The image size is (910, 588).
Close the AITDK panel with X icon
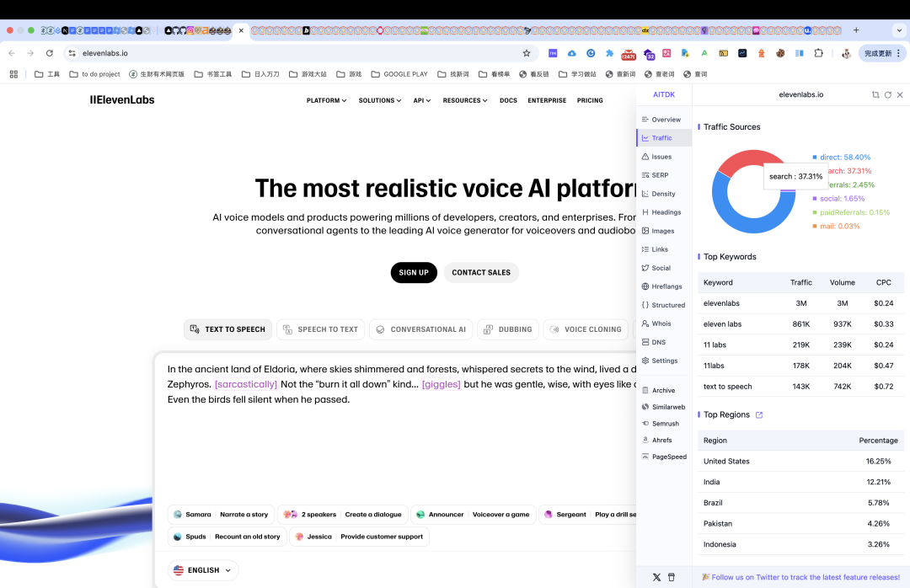tap(900, 94)
